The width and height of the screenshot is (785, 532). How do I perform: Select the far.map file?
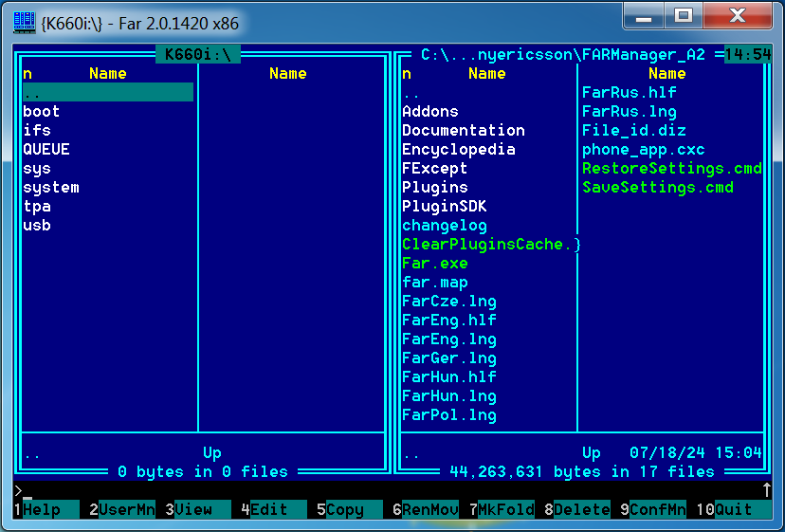tap(435, 283)
